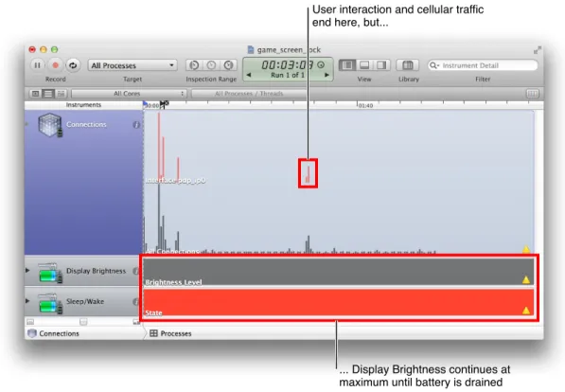Toggle the right extended detail view
565x392 pixels.
pos(381,65)
